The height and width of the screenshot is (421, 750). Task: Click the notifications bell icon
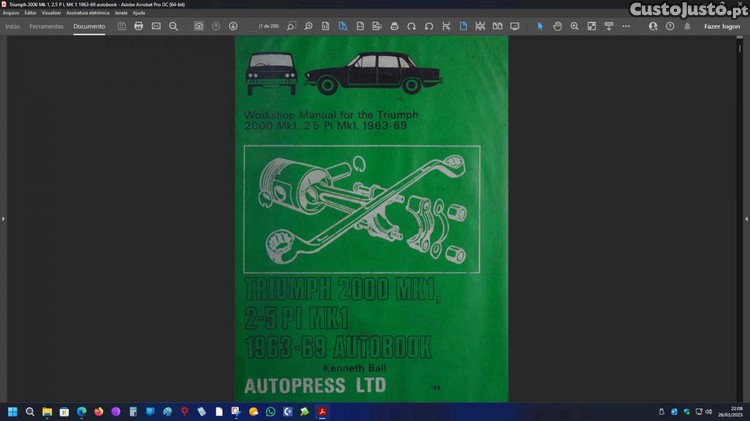pyautogui.click(x=685, y=26)
